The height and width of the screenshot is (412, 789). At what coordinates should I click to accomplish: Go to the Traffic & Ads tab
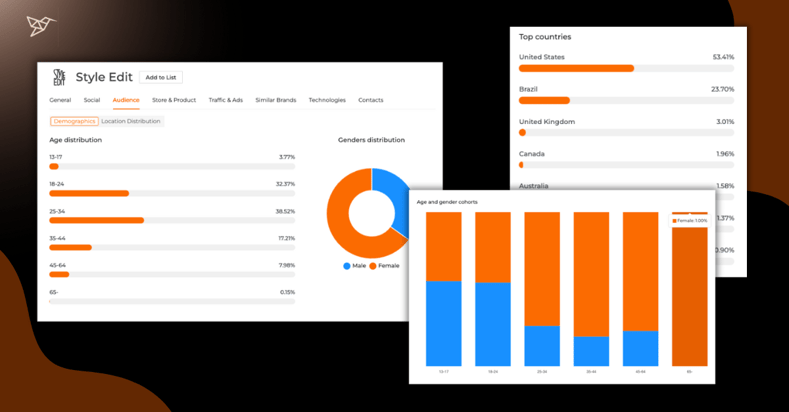225,100
